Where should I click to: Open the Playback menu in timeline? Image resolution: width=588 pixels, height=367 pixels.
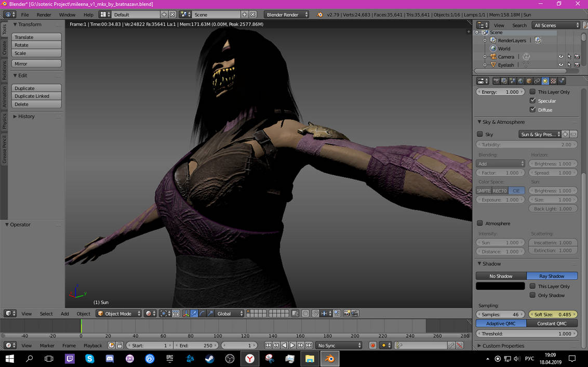[x=92, y=346]
